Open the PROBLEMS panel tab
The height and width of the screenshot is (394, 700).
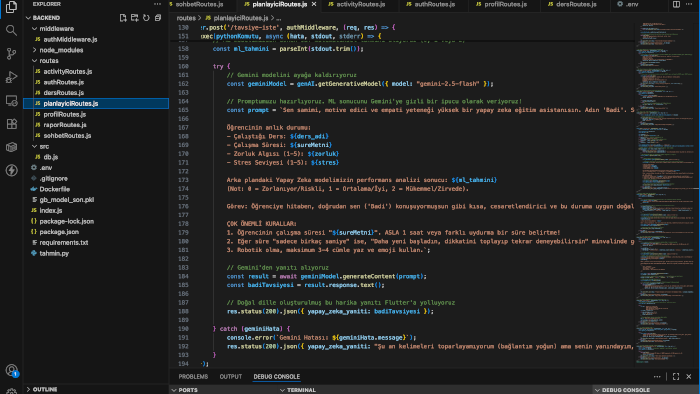pyautogui.click(x=193, y=377)
